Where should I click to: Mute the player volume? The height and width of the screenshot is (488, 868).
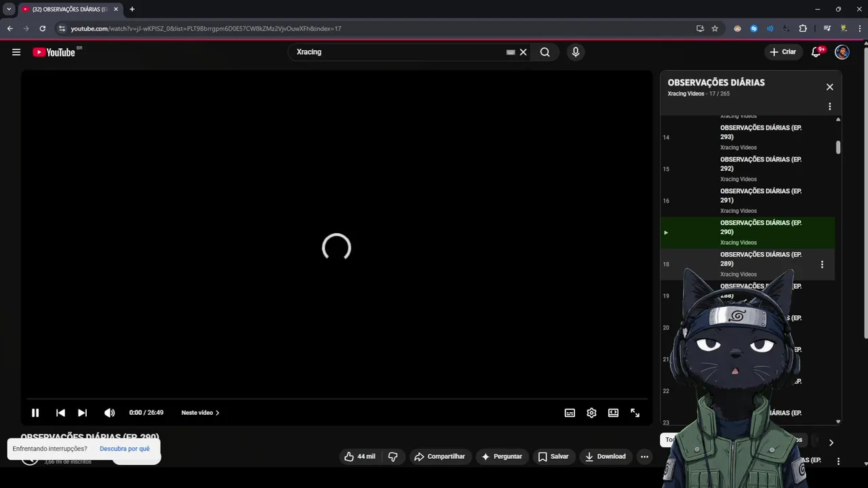(109, 413)
